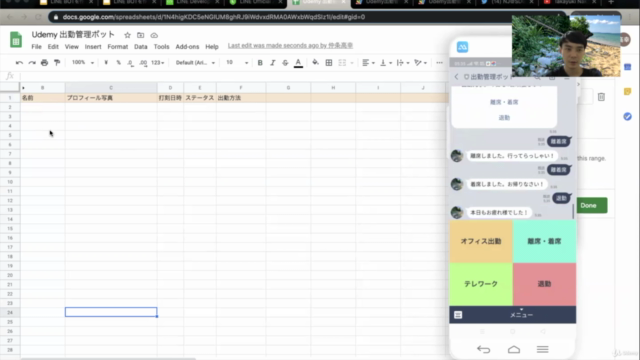640x360 pixels.
Task: Select the Paint format tool
Action: (x=57, y=63)
